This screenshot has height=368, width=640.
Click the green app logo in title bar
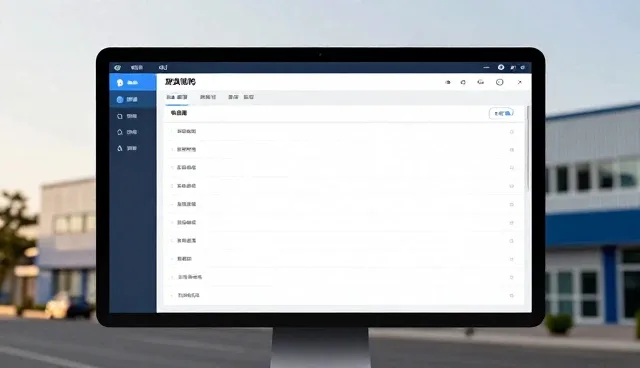point(117,67)
